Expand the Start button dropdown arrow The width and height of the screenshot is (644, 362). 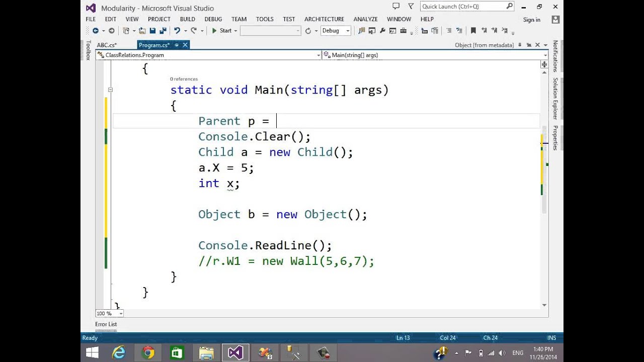click(x=236, y=31)
